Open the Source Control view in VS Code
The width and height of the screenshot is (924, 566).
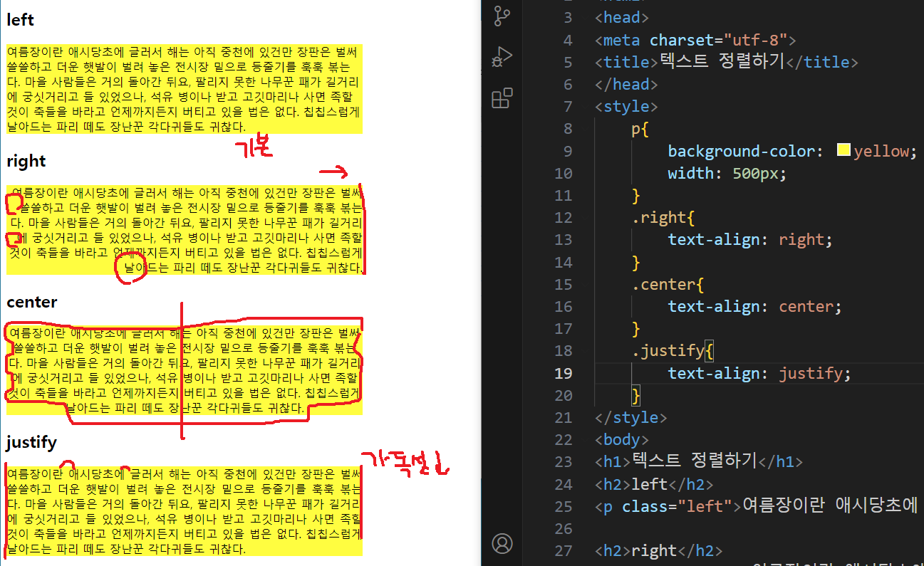(502, 16)
